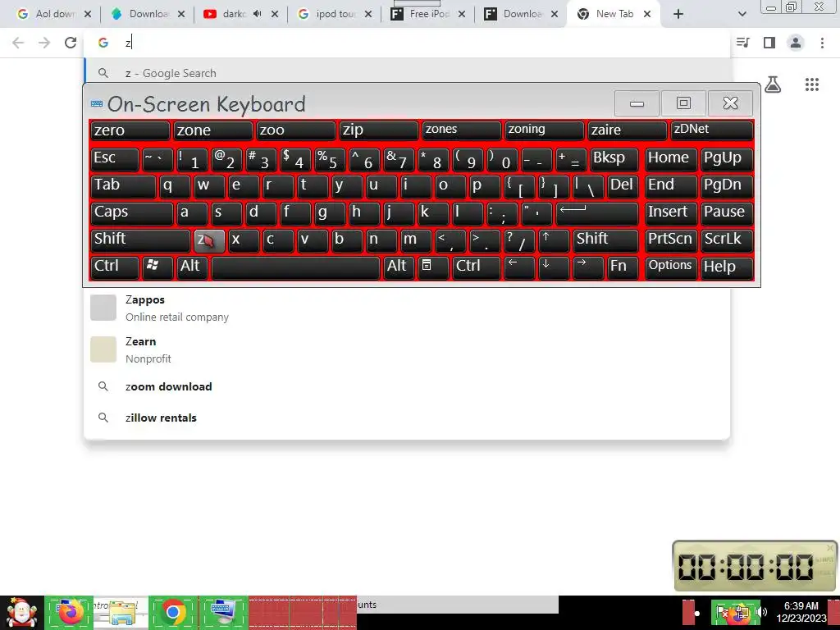The width and height of the screenshot is (840, 630).
Task: Click the Santa start button
Action: (x=22, y=612)
